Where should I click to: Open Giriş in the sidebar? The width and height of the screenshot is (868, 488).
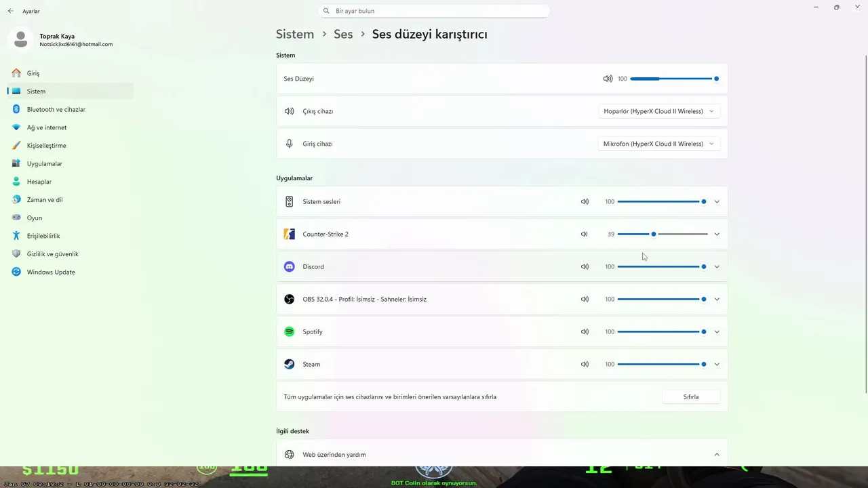[71, 73]
